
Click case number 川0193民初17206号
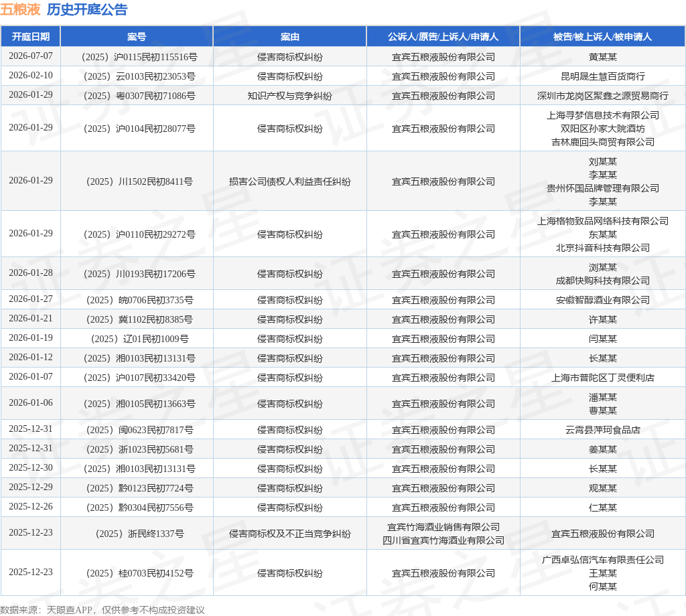(139, 274)
